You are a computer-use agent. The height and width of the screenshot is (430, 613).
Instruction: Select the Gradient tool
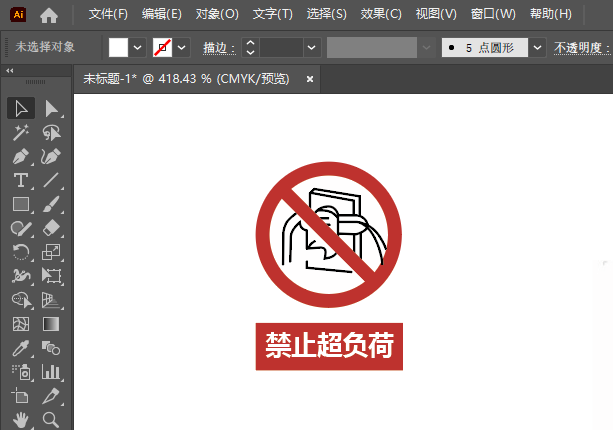(x=51, y=324)
